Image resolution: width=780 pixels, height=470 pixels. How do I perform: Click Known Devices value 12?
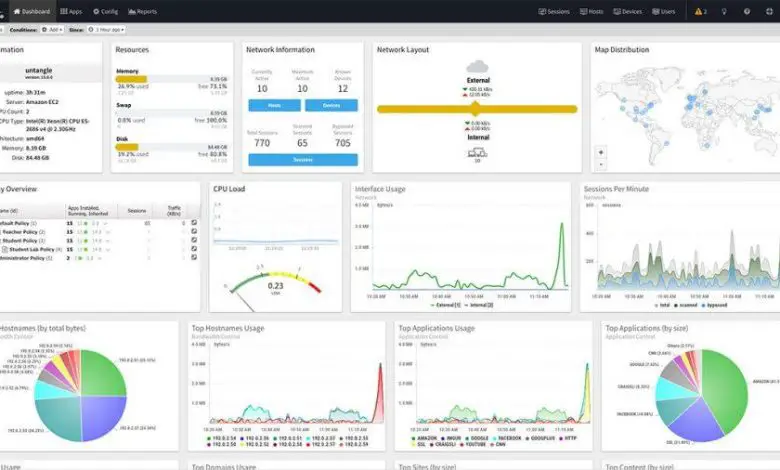343,89
